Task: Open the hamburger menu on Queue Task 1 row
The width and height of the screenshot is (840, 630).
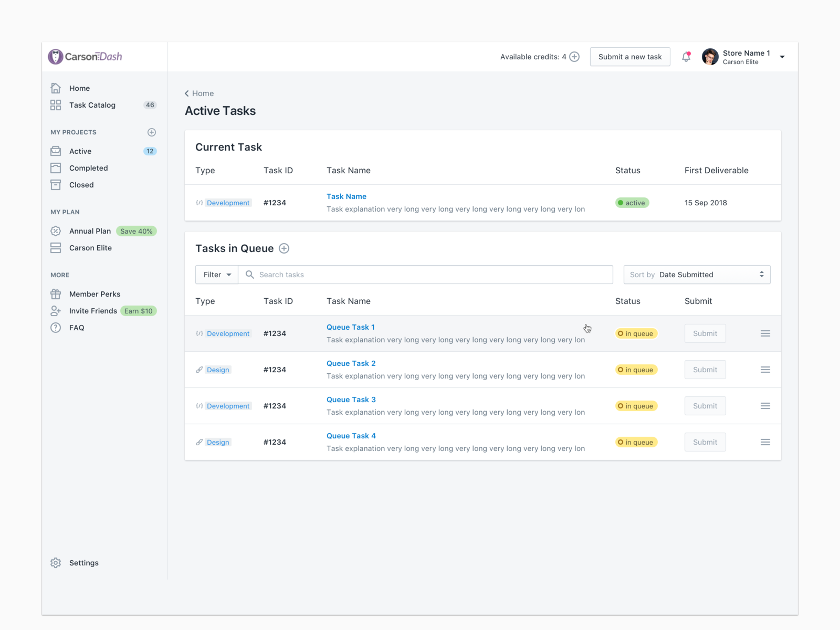Action: (765, 333)
